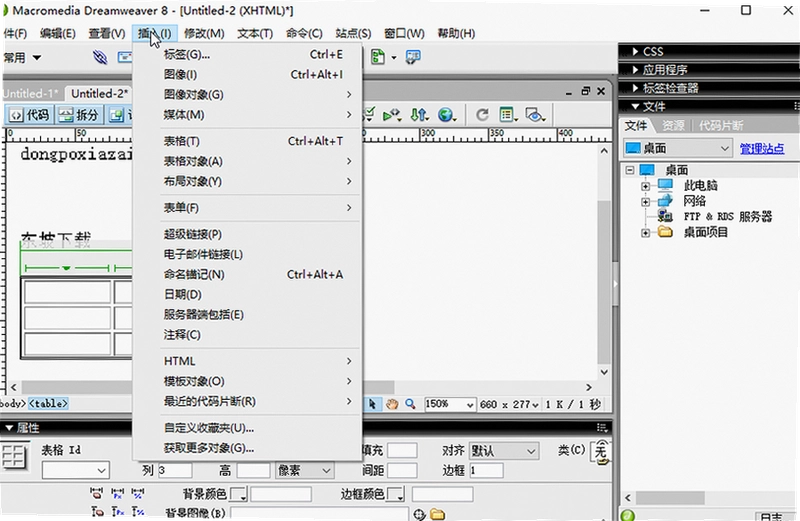Click the browse folder icon for background image
The width and height of the screenshot is (800, 521).
[x=437, y=514]
